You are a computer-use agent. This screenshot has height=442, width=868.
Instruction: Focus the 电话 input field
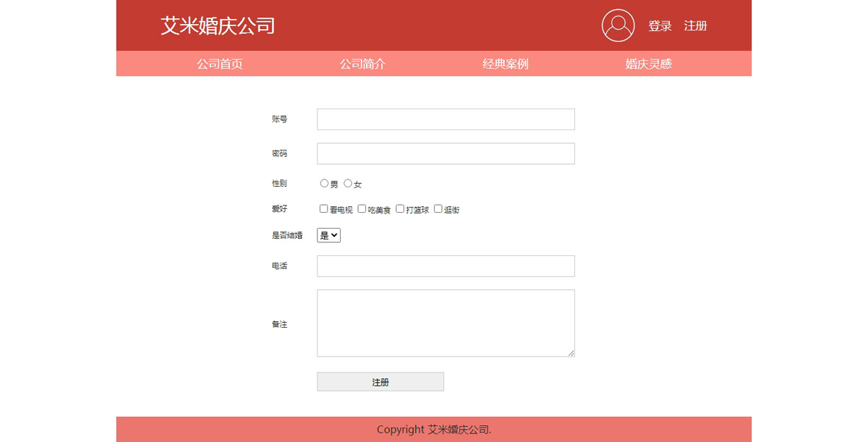point(446,266)
